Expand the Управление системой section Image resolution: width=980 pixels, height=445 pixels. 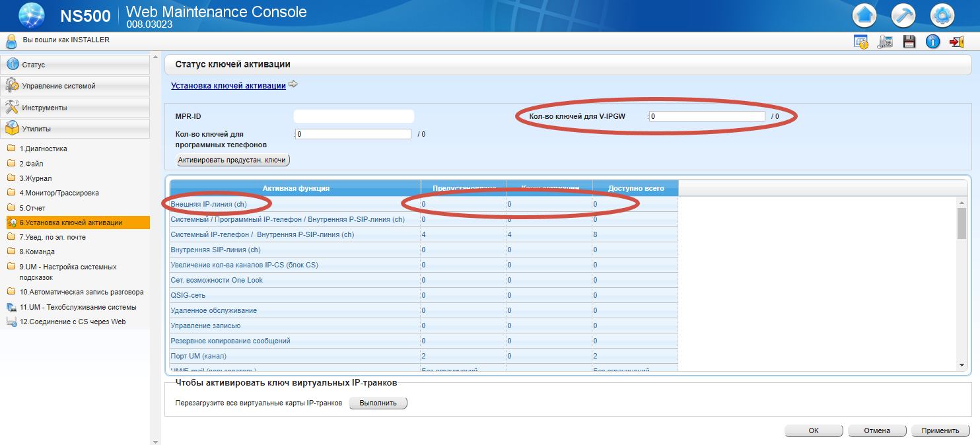tap(75, 86)
